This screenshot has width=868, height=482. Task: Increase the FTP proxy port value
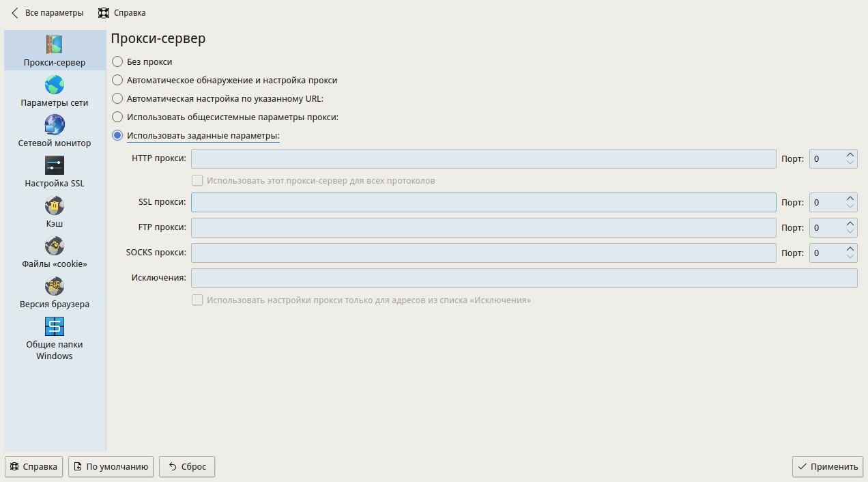pos(850,223)
